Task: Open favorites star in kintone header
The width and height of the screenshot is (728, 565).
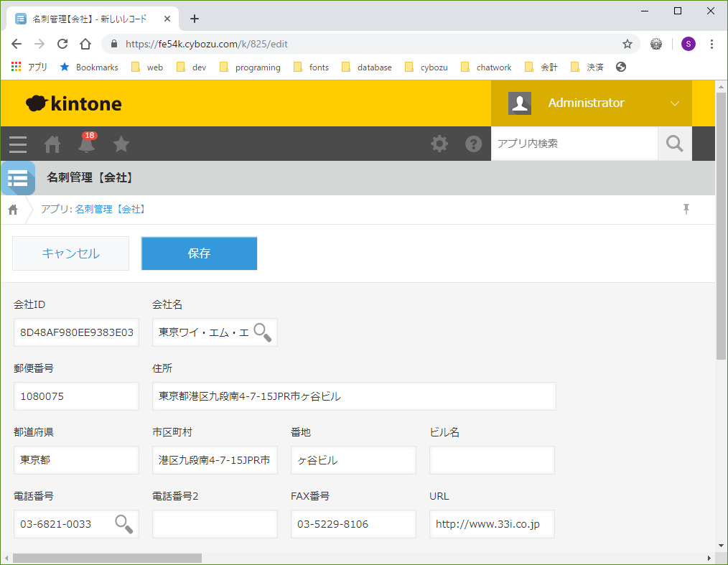Action: pos(121,144)
